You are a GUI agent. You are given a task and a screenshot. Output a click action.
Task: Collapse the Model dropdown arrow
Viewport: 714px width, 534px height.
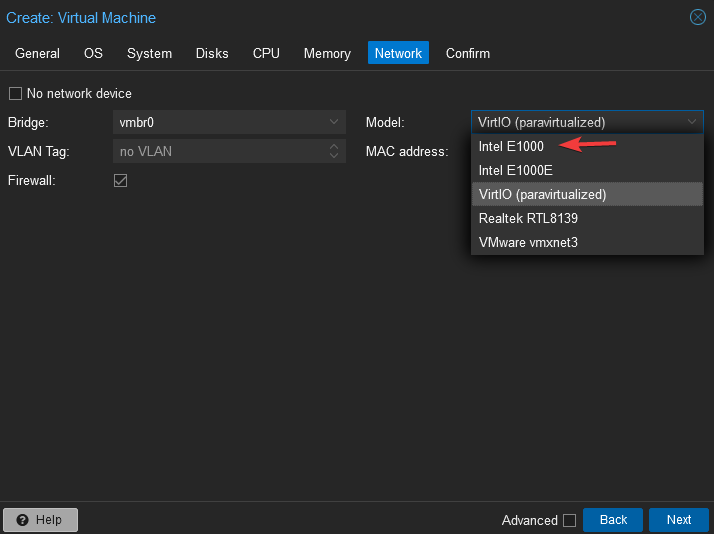692,123
